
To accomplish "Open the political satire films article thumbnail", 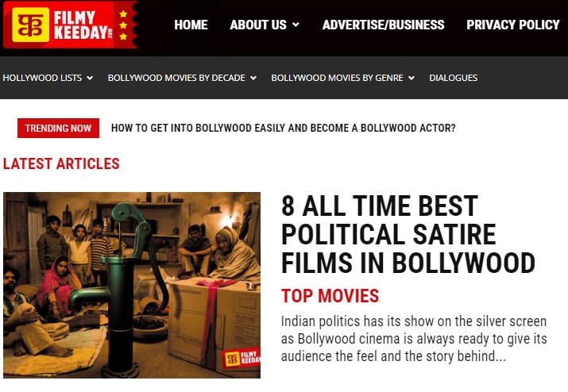I will point(132,285).
